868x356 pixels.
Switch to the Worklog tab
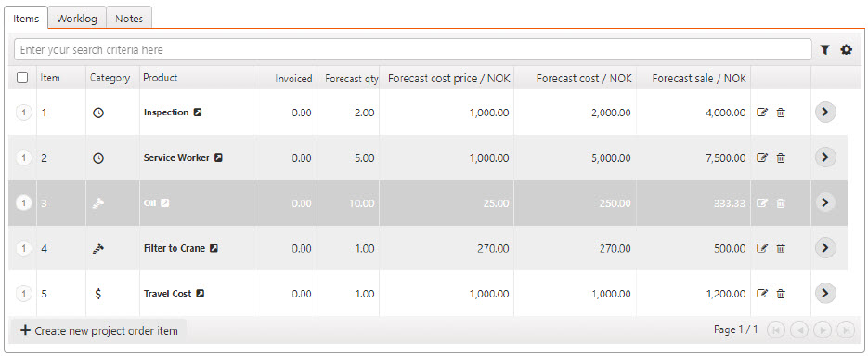77,19
